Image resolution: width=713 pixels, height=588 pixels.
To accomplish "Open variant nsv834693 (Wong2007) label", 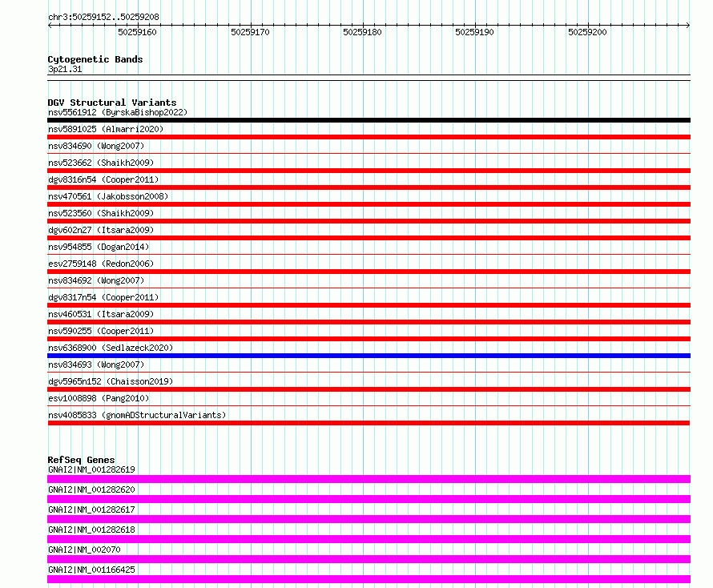I will coord(96,364).
